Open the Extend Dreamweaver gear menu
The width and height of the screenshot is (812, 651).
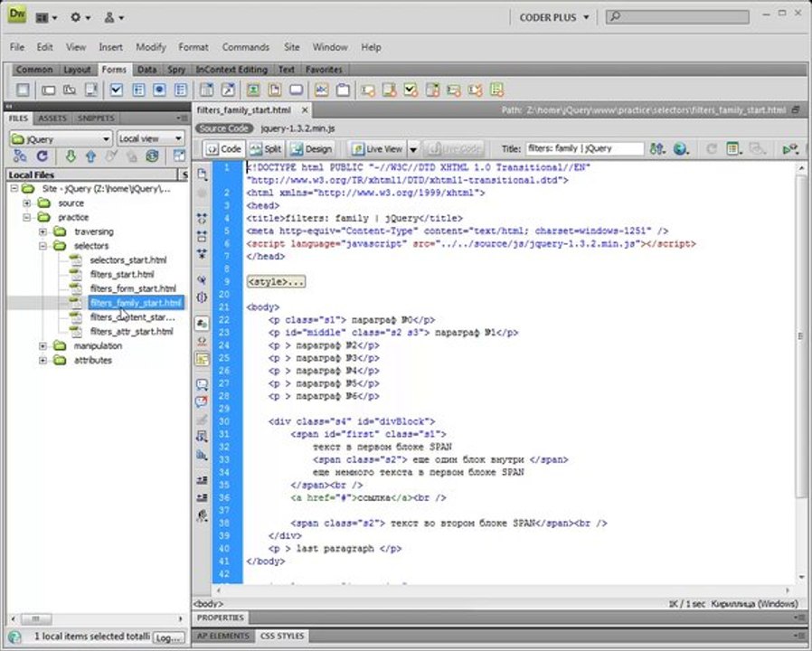[x=80, y=17]
